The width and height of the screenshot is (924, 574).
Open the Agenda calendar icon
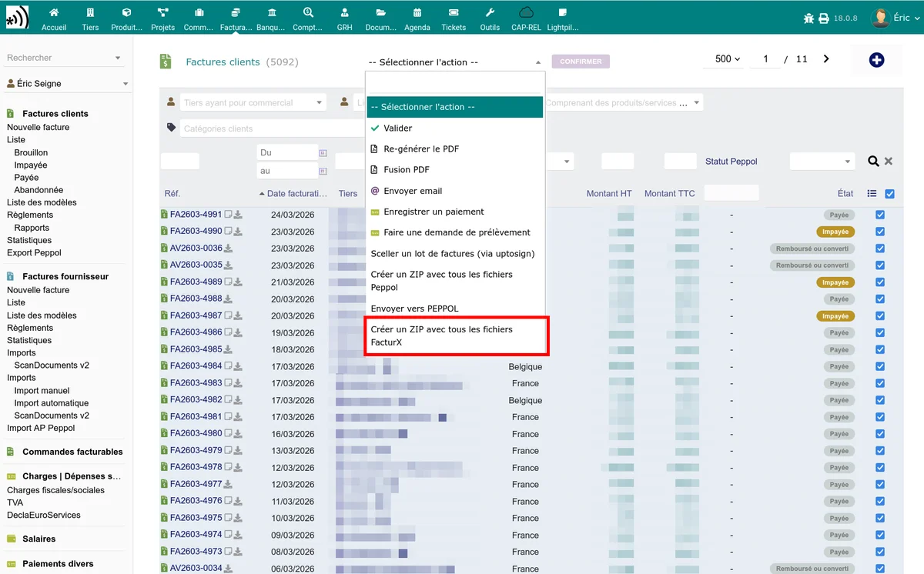pos(417,13)
